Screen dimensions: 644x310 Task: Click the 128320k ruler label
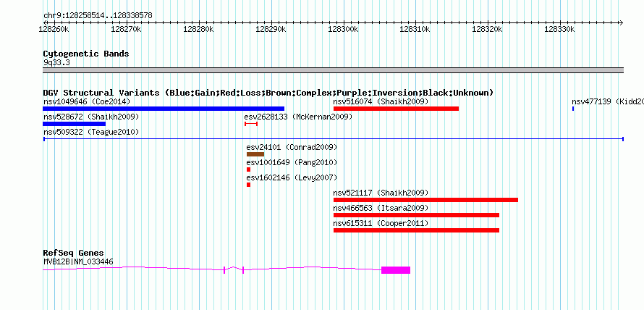(x=488, y=30)
